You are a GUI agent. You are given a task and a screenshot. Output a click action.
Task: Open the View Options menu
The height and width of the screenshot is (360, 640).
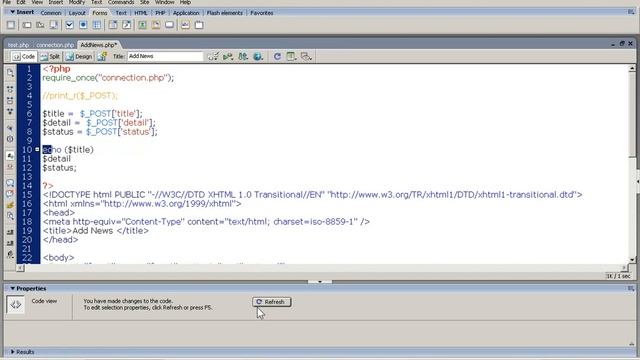291,56
